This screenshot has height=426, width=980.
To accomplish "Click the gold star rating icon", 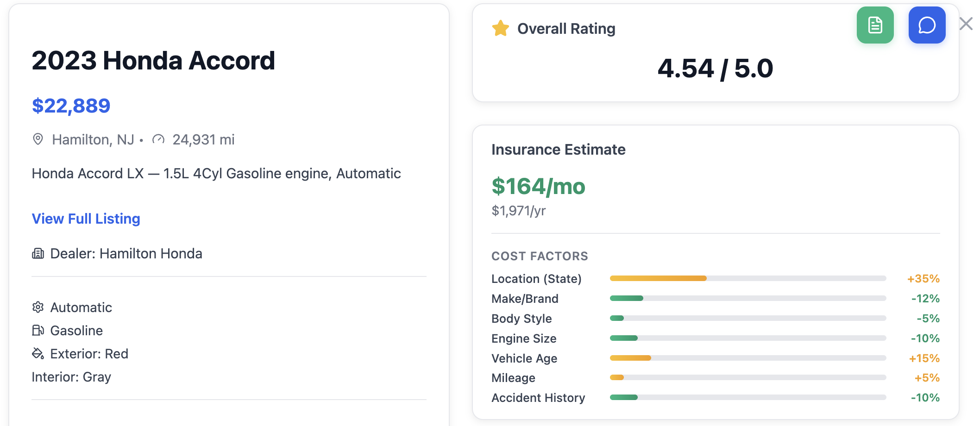I will (x=501, y=28).
